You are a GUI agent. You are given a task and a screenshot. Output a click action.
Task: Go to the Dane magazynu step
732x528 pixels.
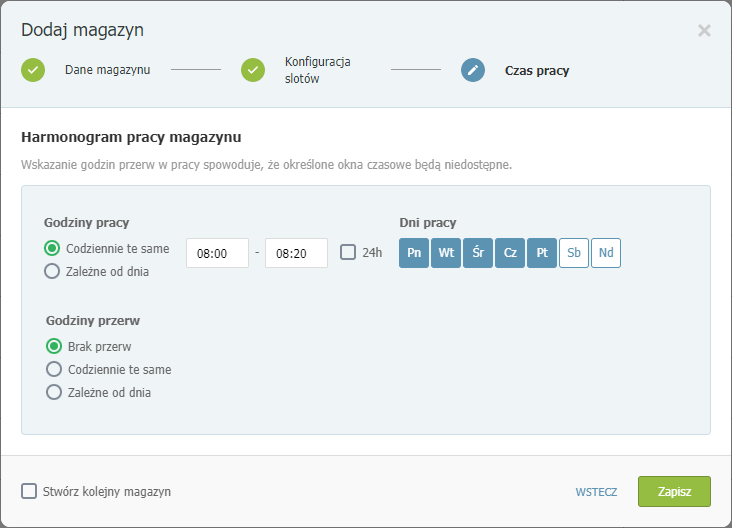107,70
